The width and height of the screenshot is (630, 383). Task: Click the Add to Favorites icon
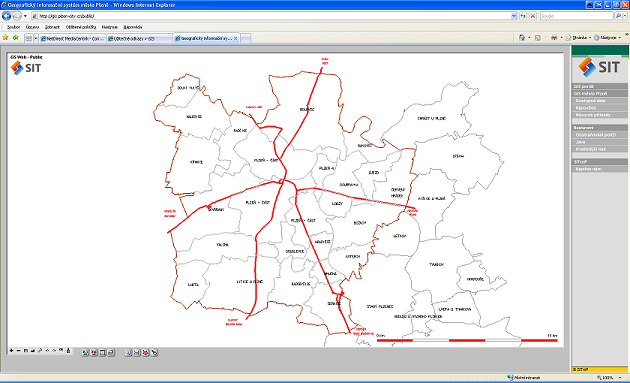click(15, 38)
